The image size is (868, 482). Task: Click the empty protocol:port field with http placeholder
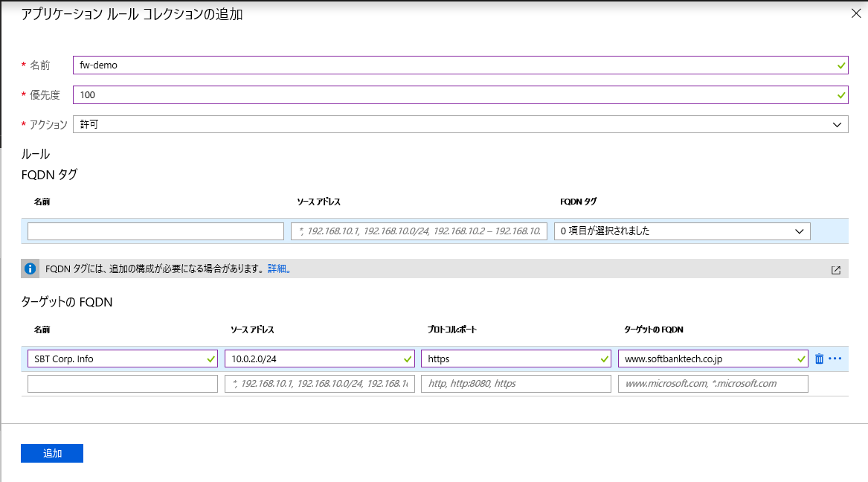pos(515,384)
